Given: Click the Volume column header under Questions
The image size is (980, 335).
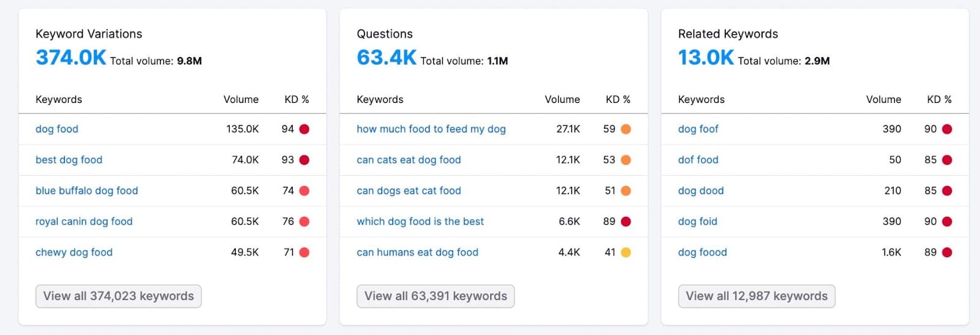Looking at the screenshot, I should (x=562, y=99).
